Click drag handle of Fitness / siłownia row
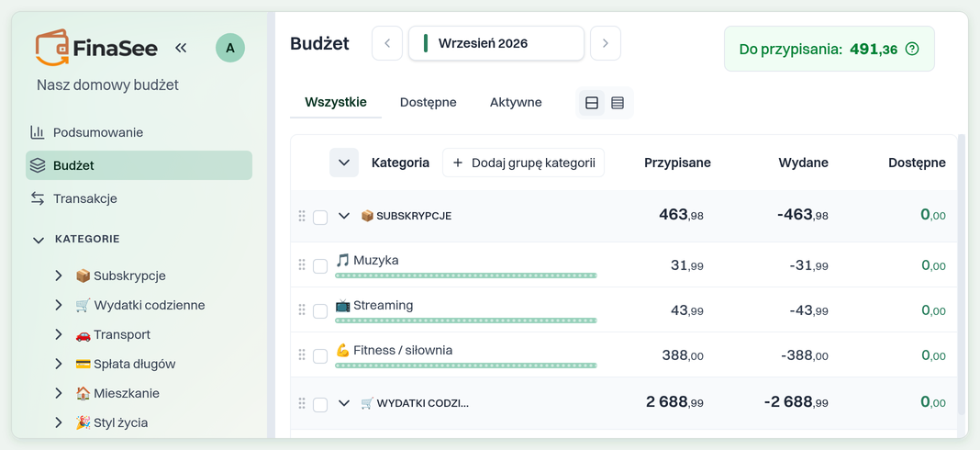This screenshot has width=980, height=450. (x=302, y=354)
